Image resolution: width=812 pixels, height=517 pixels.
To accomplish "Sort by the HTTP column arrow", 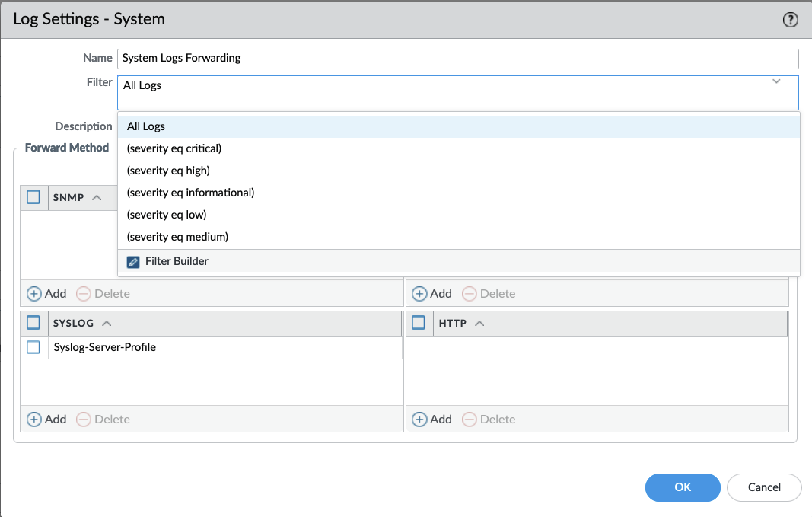I will coord(479,324).
